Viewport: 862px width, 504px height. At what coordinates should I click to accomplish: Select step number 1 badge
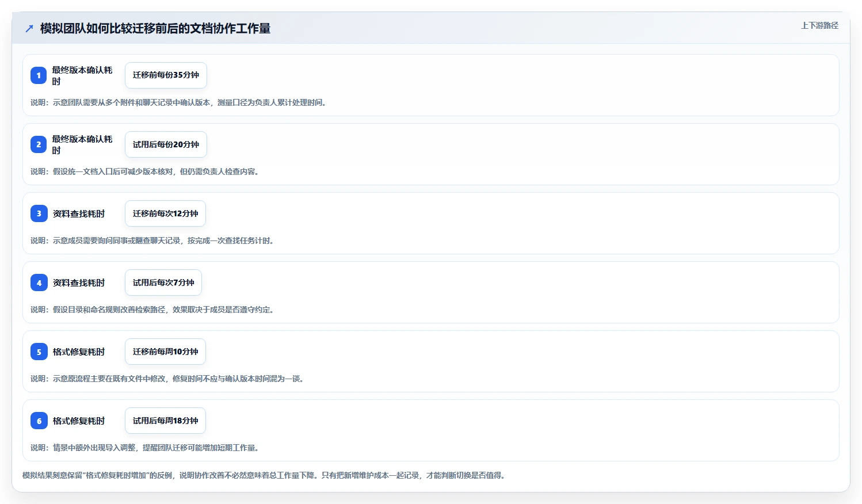[39, 75]
